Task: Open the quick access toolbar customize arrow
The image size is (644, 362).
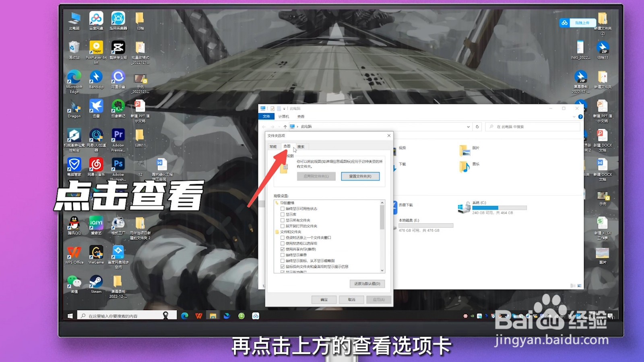Action: point(284,109)
